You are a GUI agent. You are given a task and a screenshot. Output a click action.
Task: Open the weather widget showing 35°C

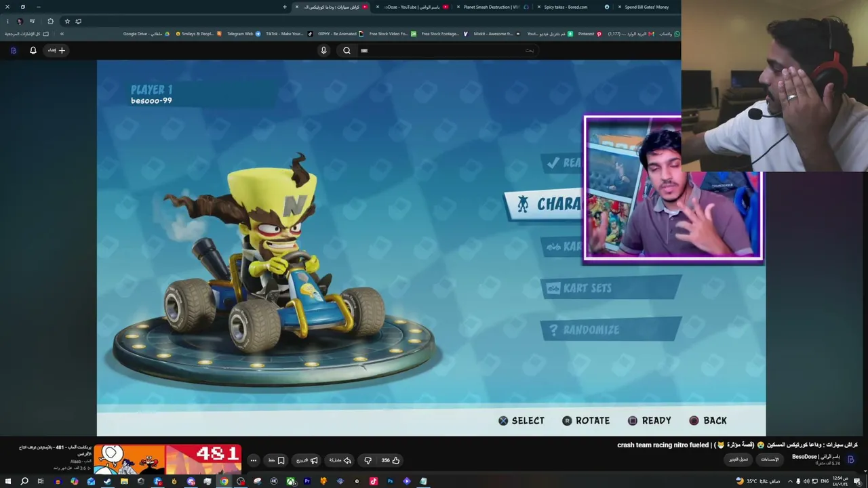pyautogui.click(x=757, y=481)
